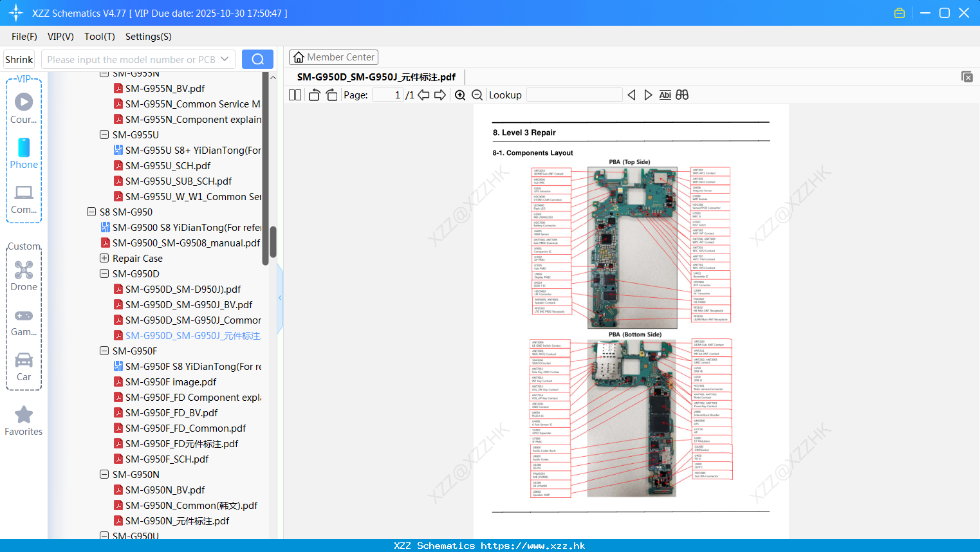
Task: Open SM-G950F_SCH.pdf
Action: point(167,459)
